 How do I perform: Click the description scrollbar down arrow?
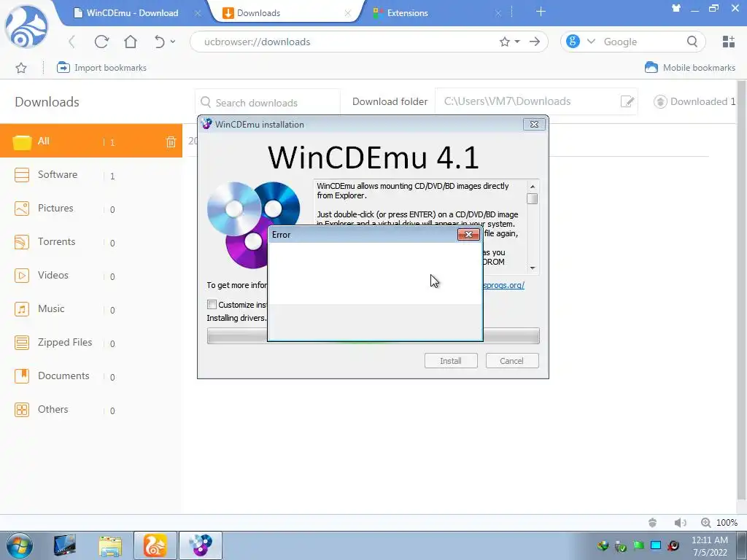click(x=533, y=268)
